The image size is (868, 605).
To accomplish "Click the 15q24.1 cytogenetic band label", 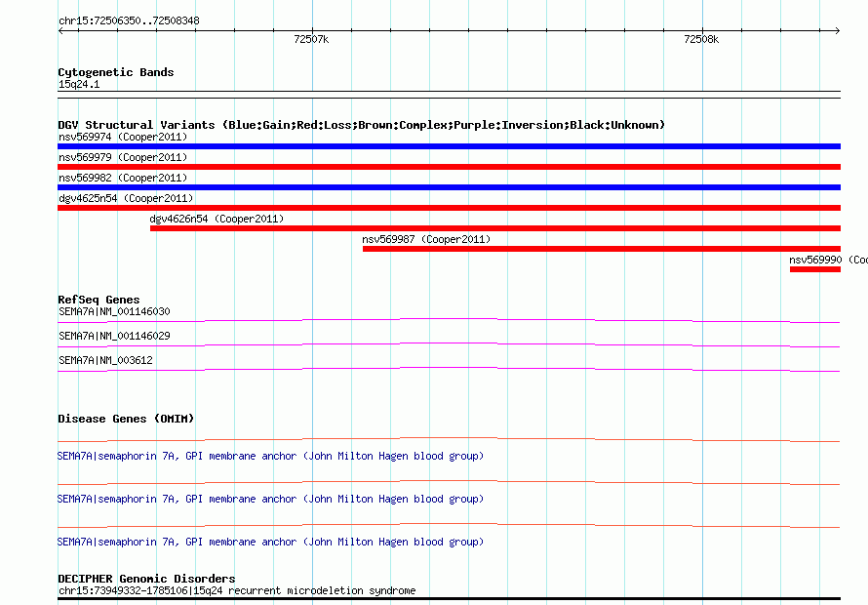I will click(x=79, y=85).
